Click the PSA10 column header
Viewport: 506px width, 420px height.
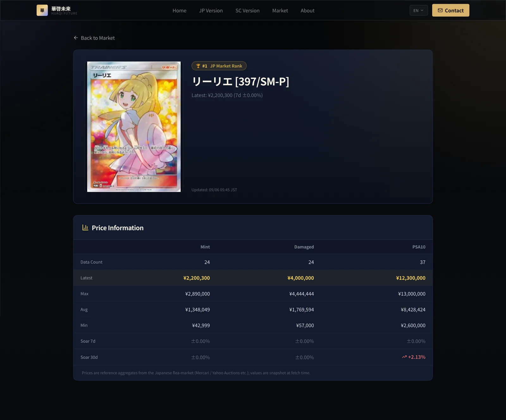(x=419, y=247)
